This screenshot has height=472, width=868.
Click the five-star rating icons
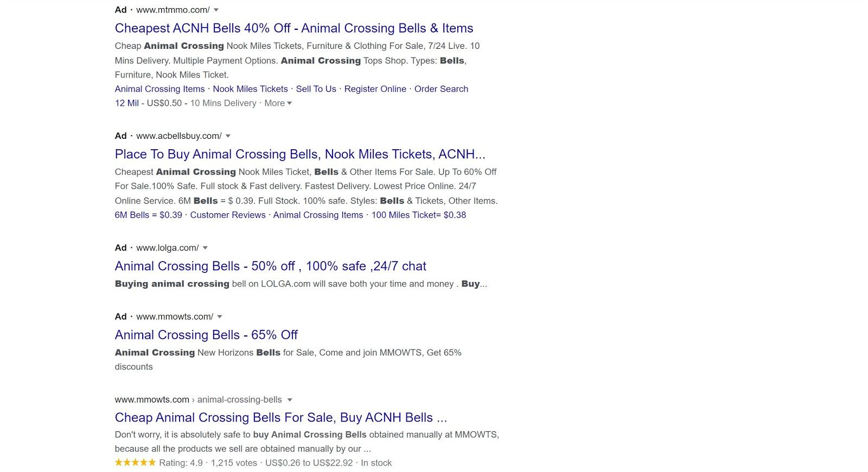pos(135,463)
